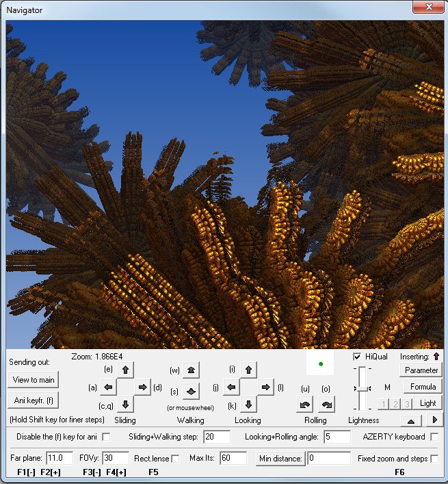Enable the AZERTY keyboard checkbox
Image resolution: width=448 pixels, height=484 pixels.
point(434,437)
